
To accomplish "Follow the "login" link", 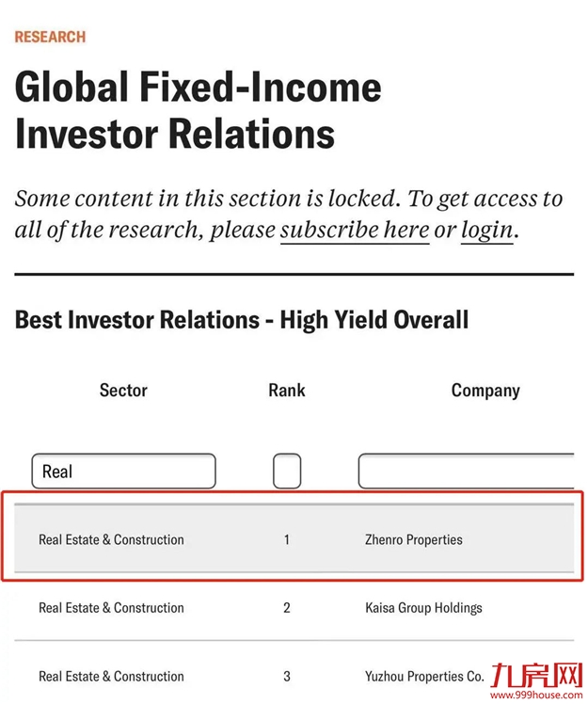I will [x=486, y=230].
